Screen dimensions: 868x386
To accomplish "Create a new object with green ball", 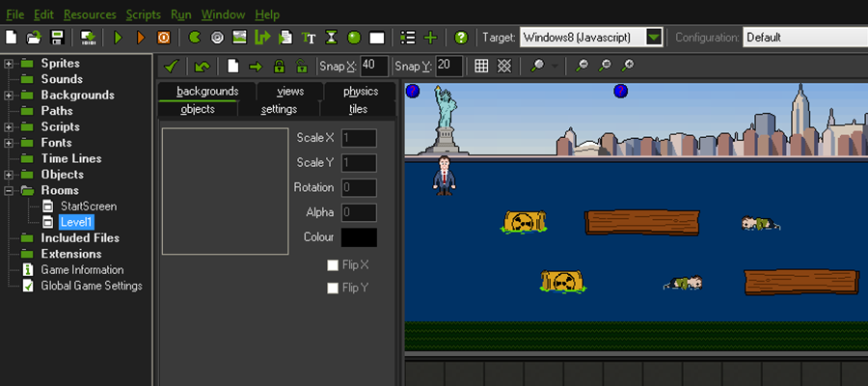I will [x=354, y=38].
